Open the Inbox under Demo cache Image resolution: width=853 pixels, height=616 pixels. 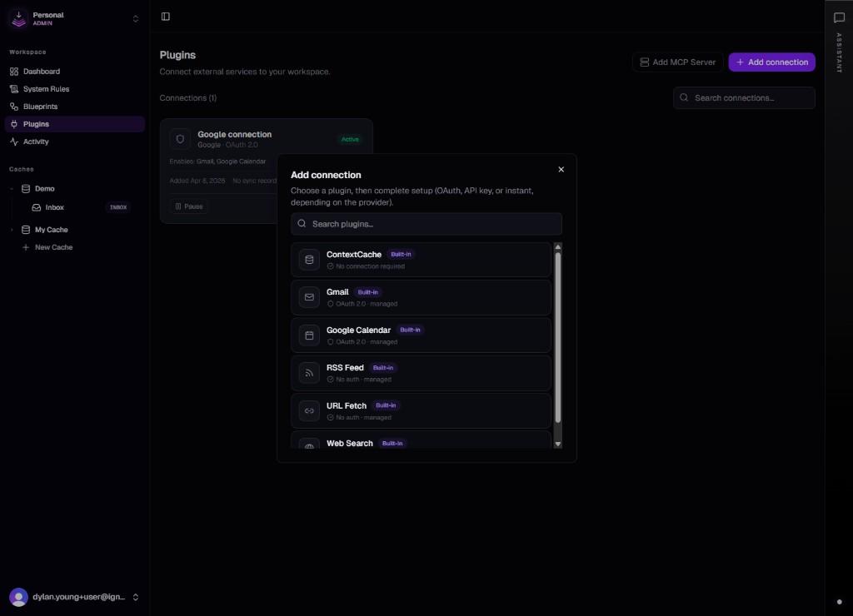pyautogui.click(x=54, y=207)
